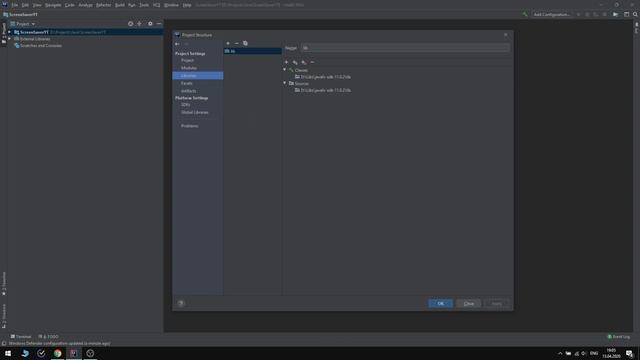Open notification center in system tray
Image resolution: width=640 pixels, height=360 pixels.
[x=629, y=353]
